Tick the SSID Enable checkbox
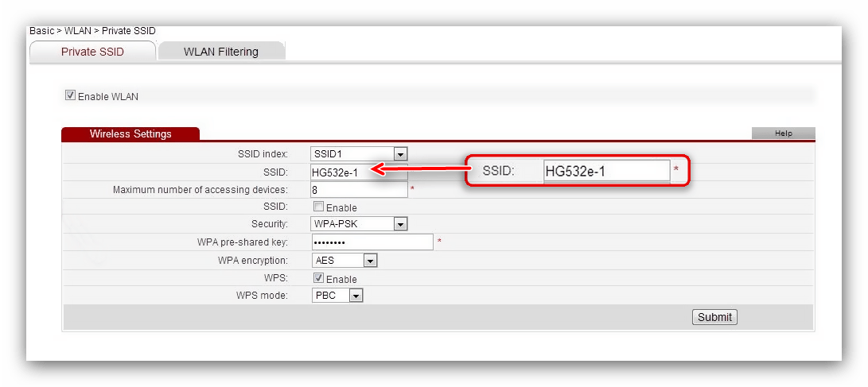This screenshot has width=868, height=387. 318,207
